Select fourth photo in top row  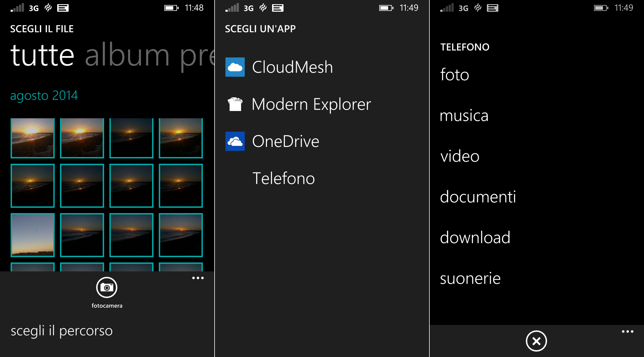click(181, 138)
